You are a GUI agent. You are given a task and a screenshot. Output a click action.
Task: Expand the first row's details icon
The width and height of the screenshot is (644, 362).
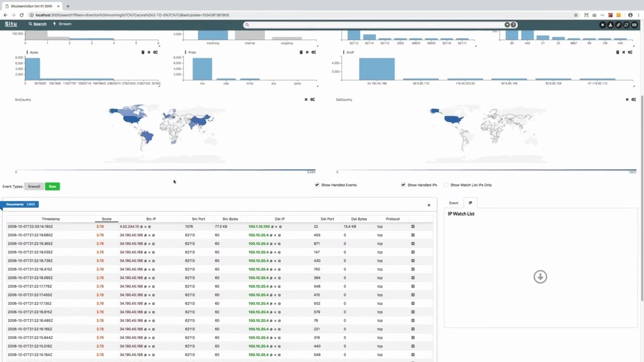[x=413, y=227]
